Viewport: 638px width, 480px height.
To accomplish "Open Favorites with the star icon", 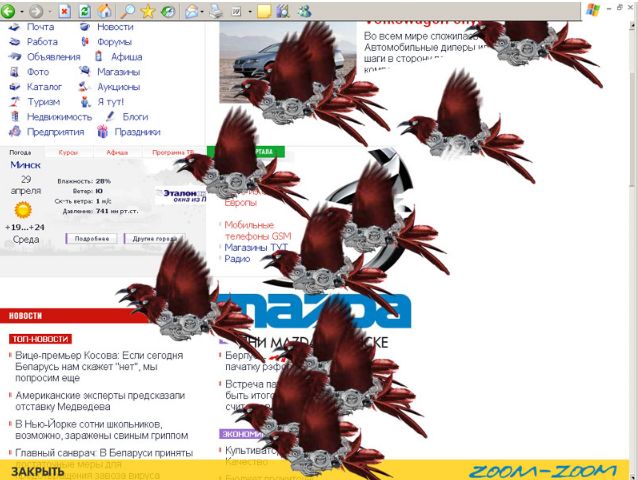I will tap(148, 11).
